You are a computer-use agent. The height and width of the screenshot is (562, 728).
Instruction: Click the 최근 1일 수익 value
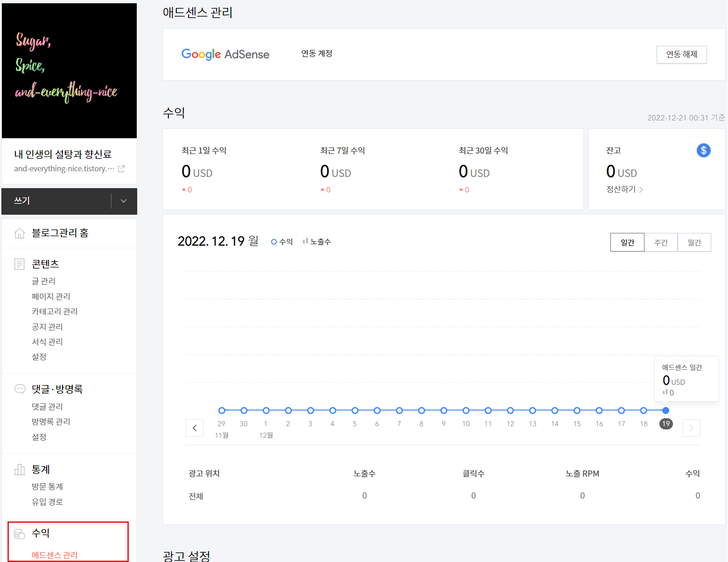197,172
